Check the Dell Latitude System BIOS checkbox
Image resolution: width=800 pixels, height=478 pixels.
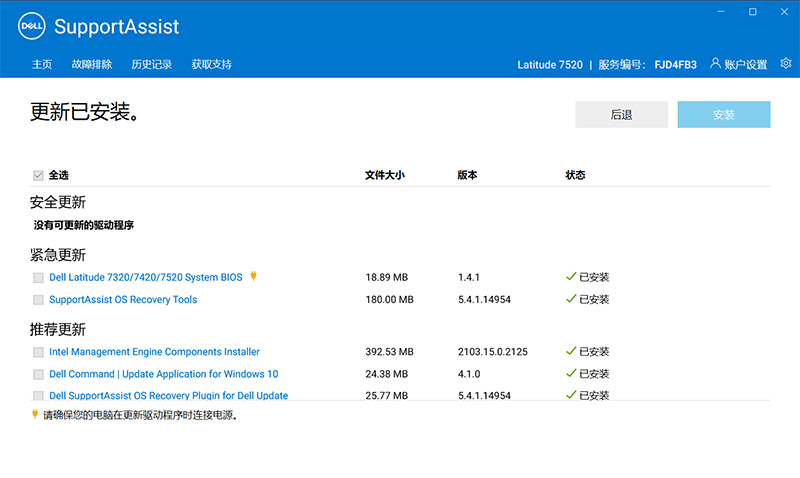click(x=38, y=278)
